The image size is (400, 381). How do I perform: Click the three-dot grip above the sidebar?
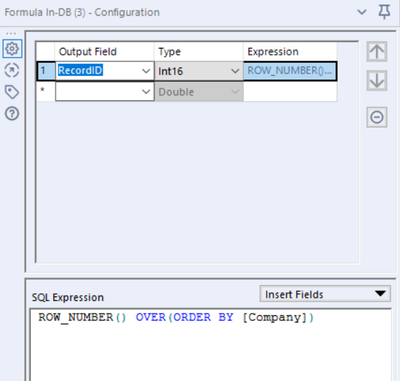coord(11,34)
